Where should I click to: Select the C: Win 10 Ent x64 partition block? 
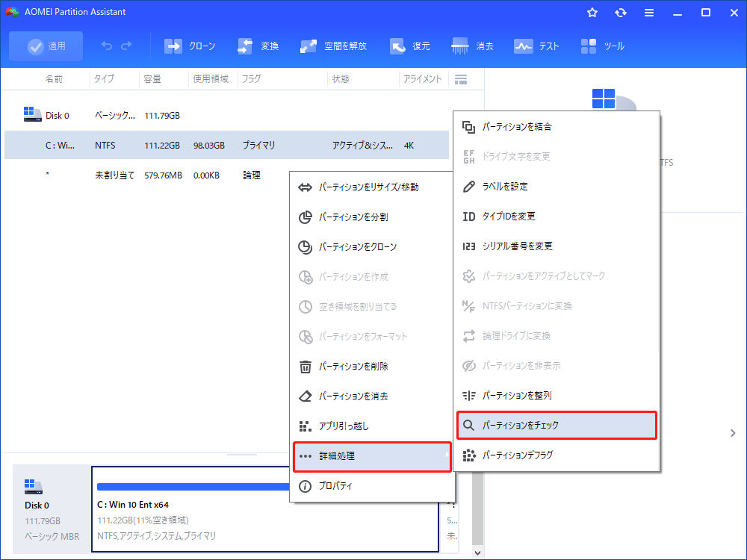265,509
